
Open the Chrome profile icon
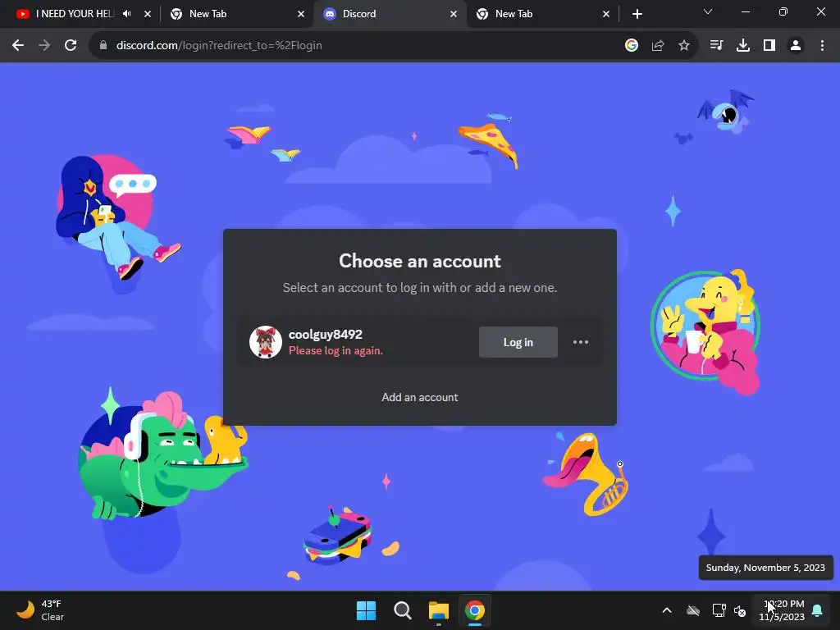pos(796,46)
